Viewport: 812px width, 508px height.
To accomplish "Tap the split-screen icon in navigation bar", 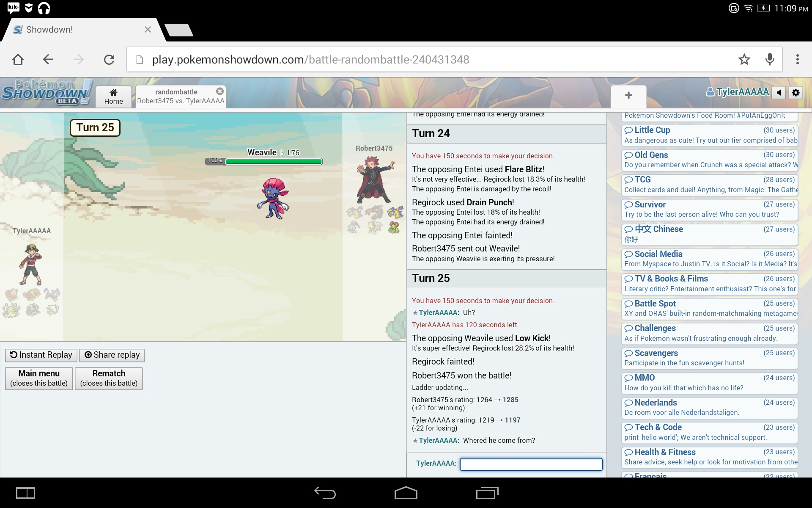I will 25,493.
